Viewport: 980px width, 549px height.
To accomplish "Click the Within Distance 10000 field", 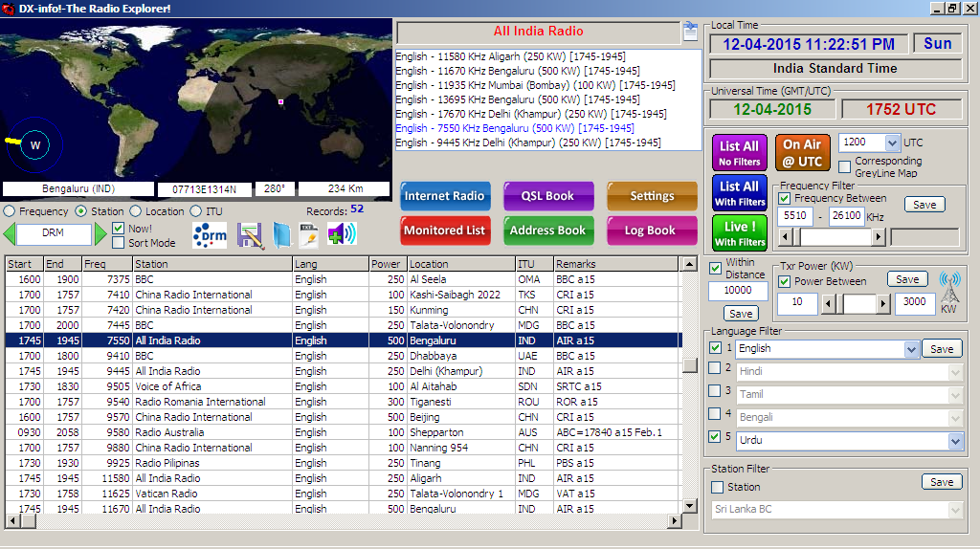I will (738, 291).
